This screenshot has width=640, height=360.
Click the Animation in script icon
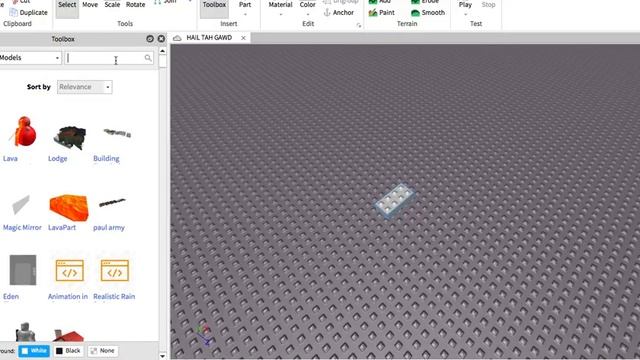click(x=69, y=270)
